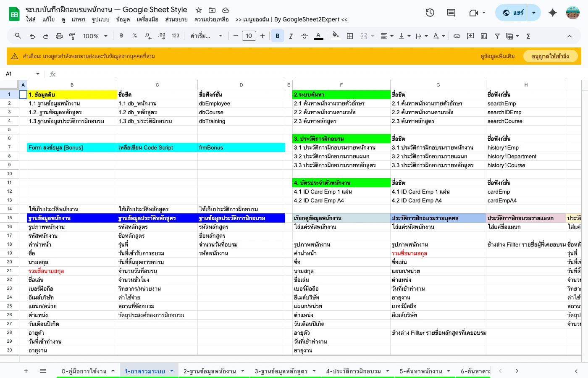588x378 pixels.
Task: Open version history via the clock icon
Action: point(430,13)
